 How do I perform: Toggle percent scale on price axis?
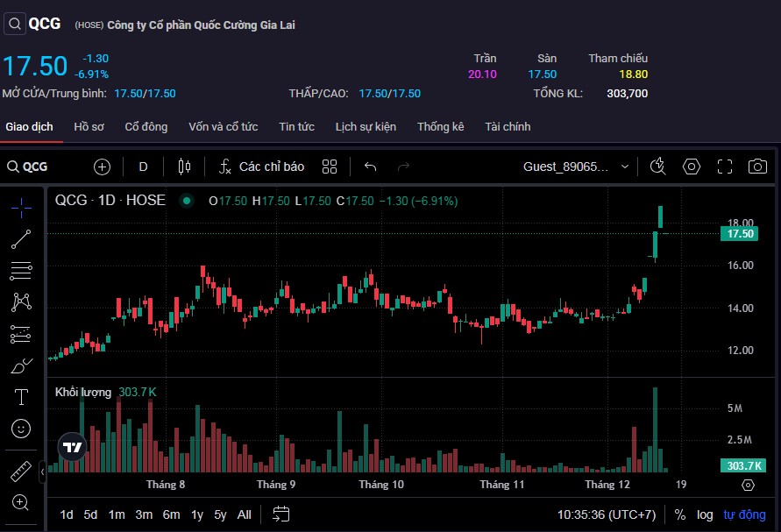pos(680,514)
